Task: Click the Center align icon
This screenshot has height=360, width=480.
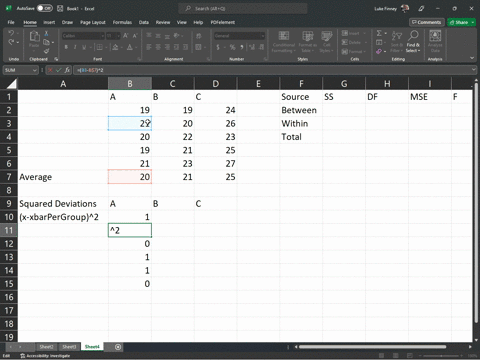Action: tap(158, 47)
